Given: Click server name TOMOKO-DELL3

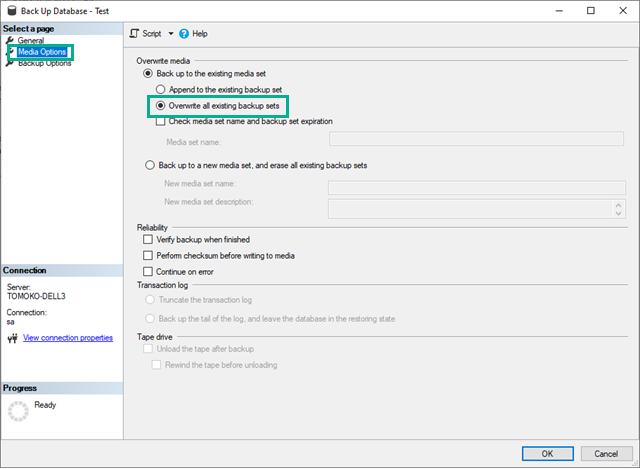Looking at the screenshot, I should [x=36, y=296].
